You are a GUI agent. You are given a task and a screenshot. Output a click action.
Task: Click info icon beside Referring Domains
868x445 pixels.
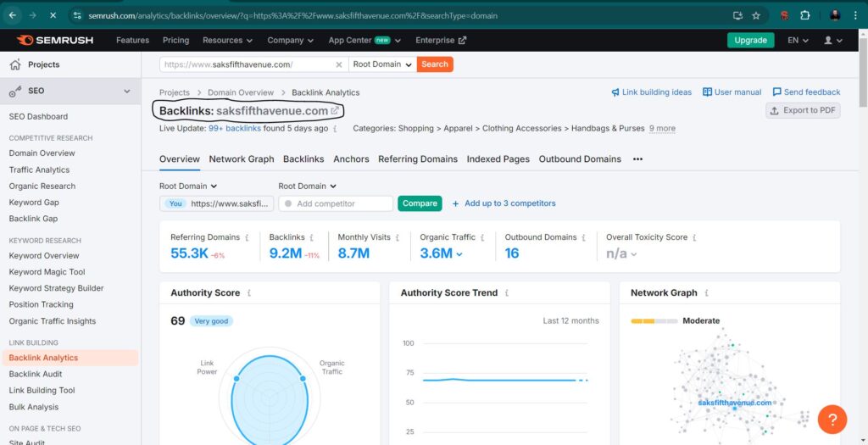(247, 237)
